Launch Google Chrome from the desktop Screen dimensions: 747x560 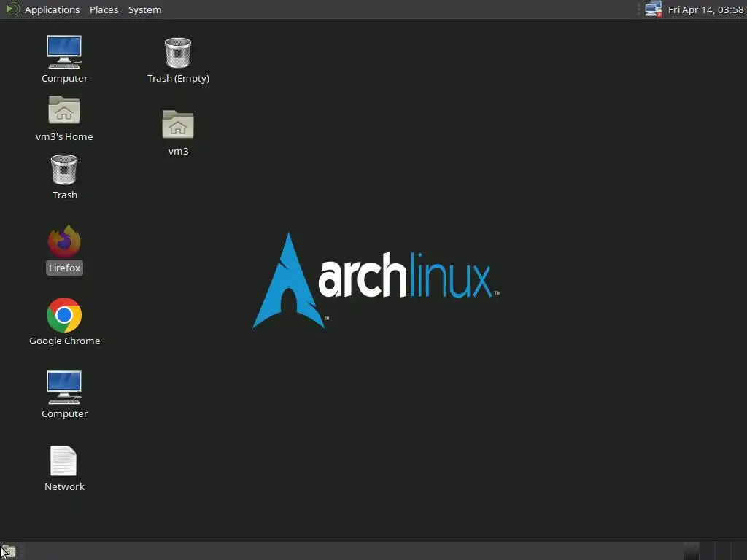[x=64, y=322]
